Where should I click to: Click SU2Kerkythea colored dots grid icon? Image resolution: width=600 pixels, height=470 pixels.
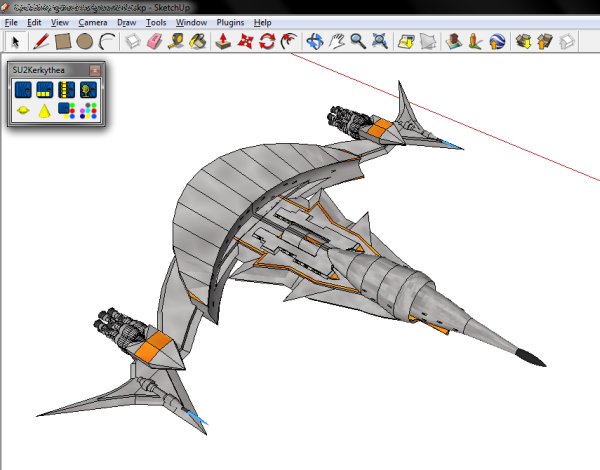[x=88, y=111]
